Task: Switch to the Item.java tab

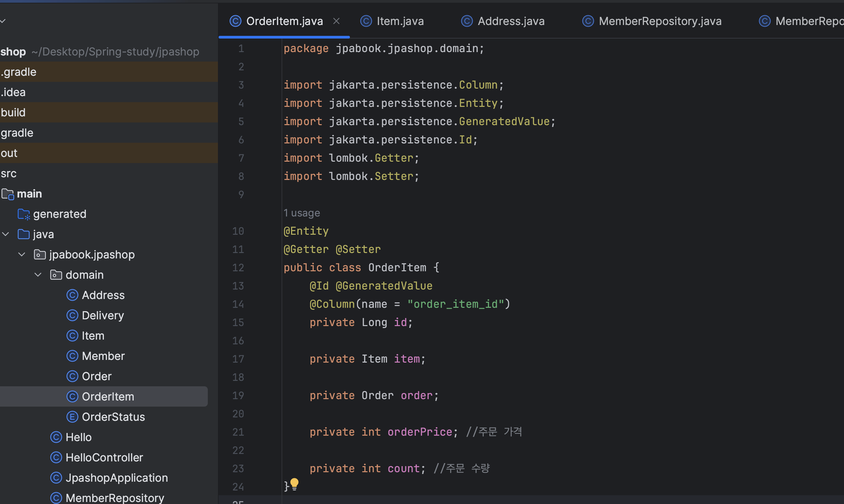Action: click(x=392, y=21)
